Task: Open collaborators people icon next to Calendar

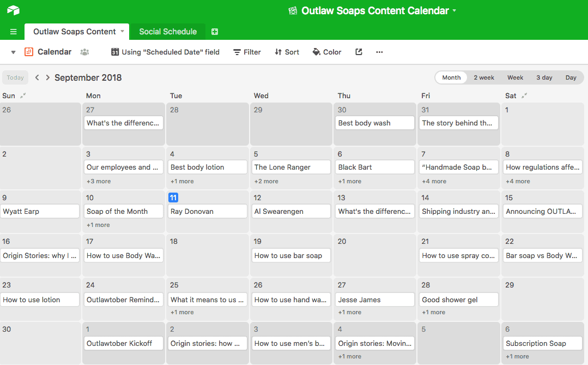Action: (x=85, y=52)
